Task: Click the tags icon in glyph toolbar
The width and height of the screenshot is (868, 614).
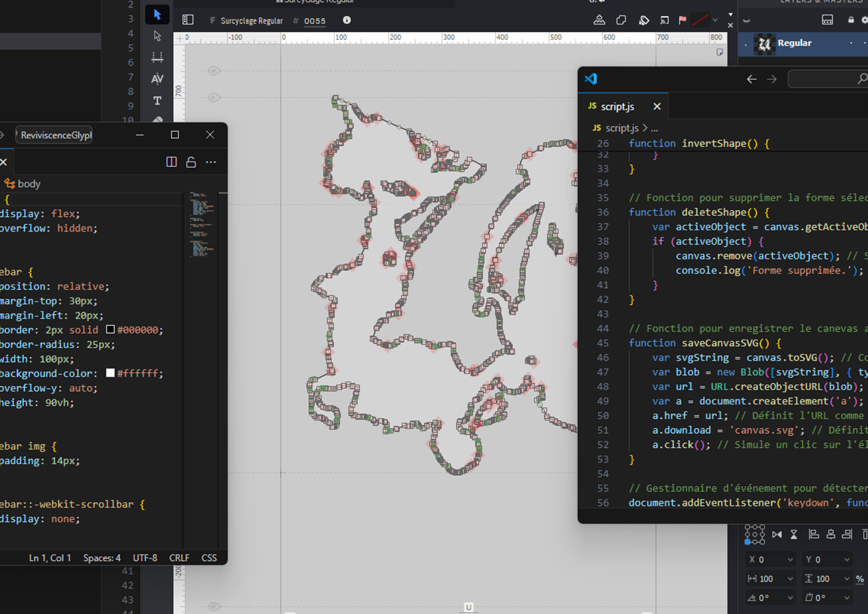Action: click(644, 20)
